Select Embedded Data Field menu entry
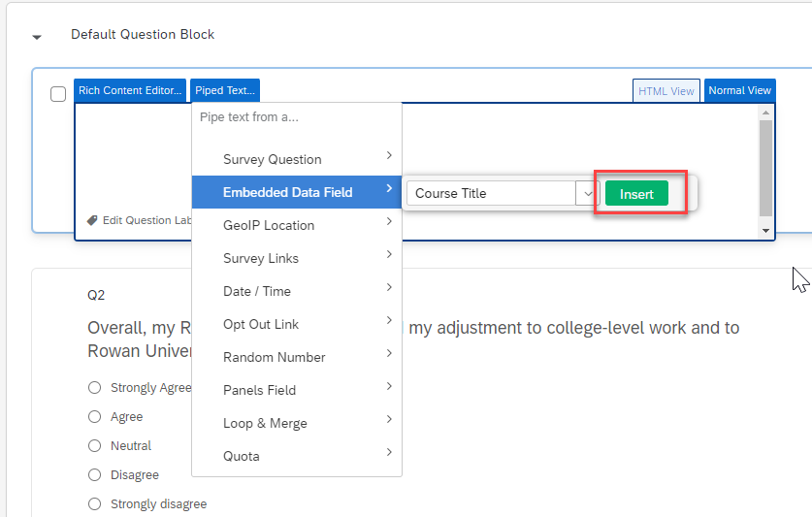Viewport: 812px width, 517px height. tap(287, 192)
